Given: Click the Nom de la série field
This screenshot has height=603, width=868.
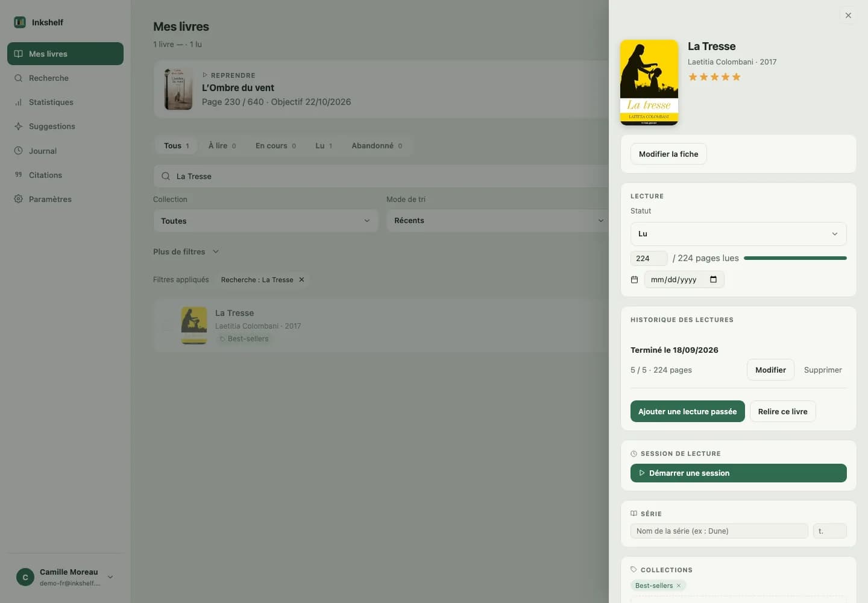Looking at the screenshot, I should 719,531.
